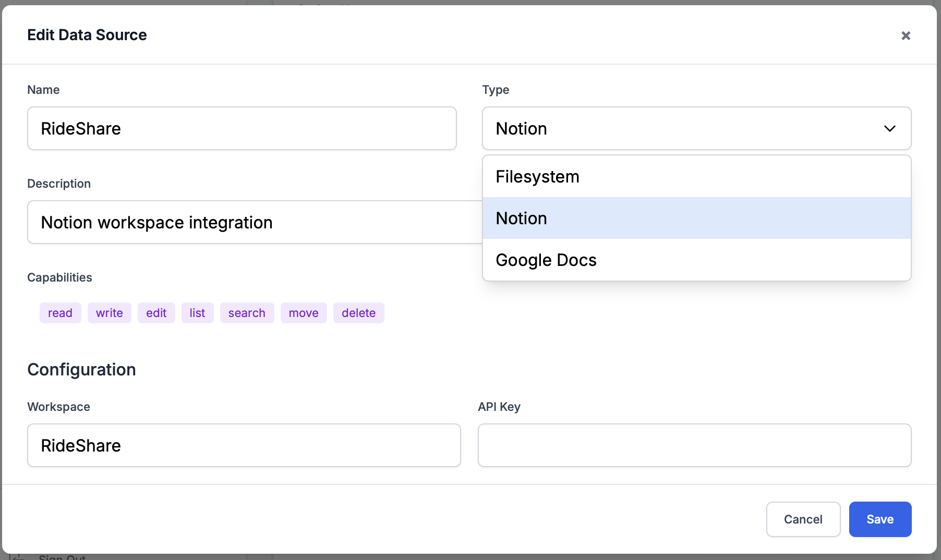Choose Google Docs as the type
Screen dimensions: 941x560
point(546,260)
